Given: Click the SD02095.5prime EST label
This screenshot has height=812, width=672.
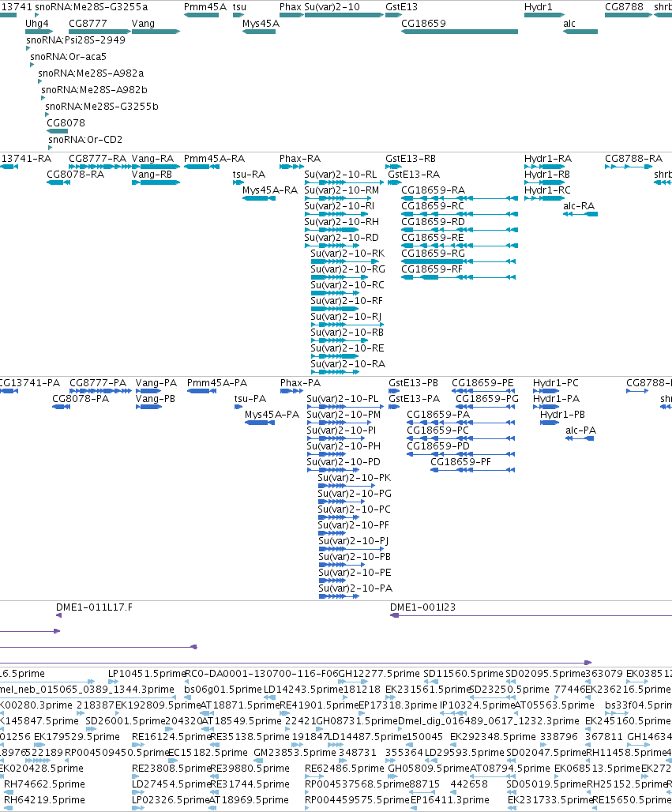Looking at the screenshot, I should tap(546, 673).
